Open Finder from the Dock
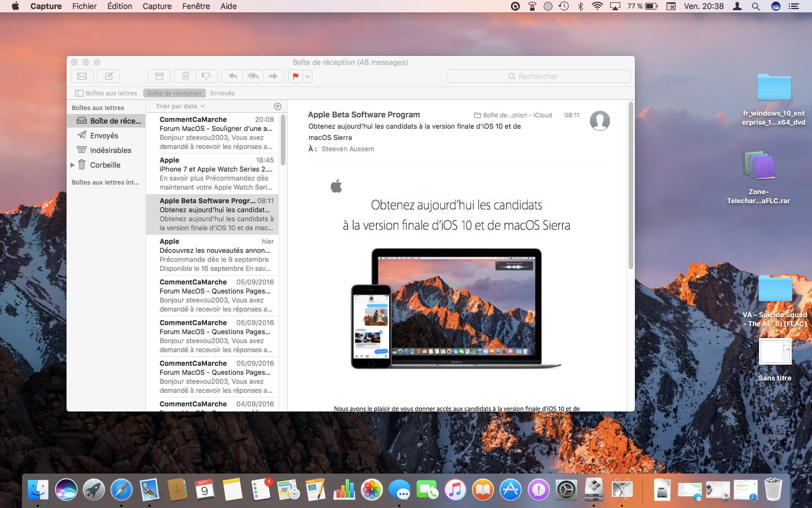 [38, 489]
